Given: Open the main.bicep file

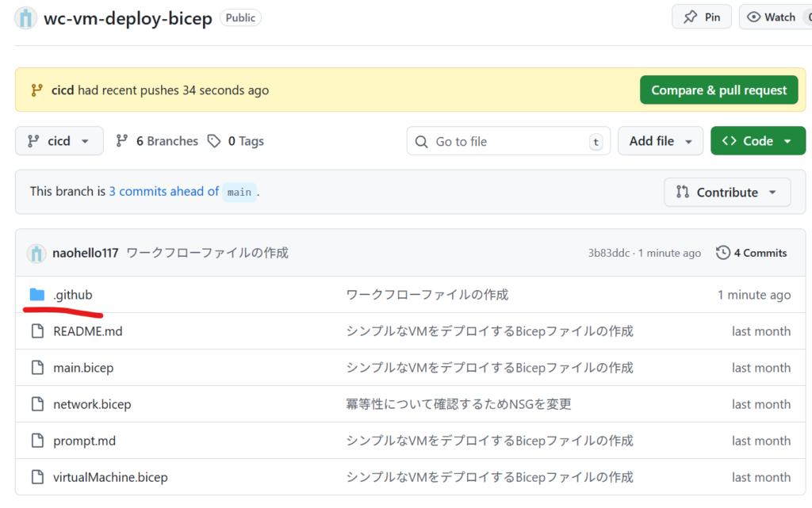Looking at the screenshot, I should click(x=83, y=368).
